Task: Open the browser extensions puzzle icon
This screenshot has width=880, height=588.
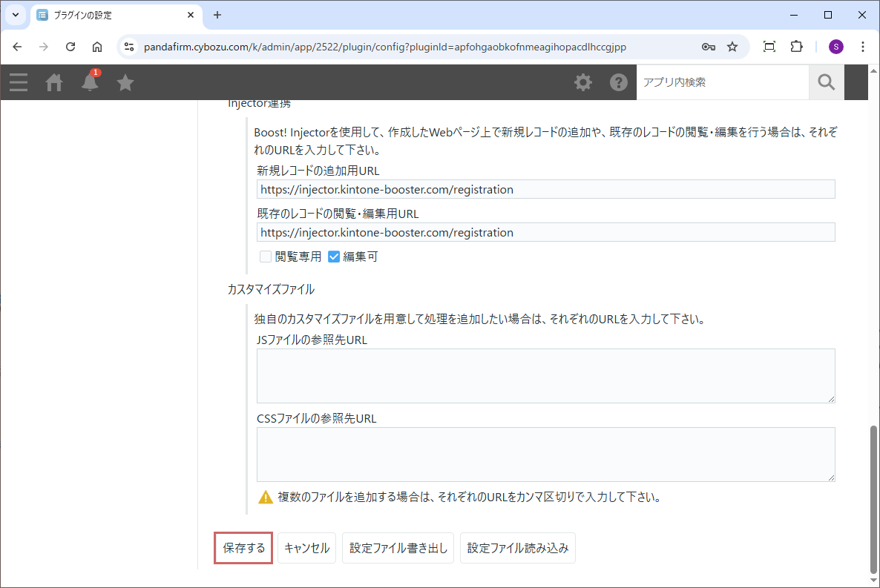Action: pyautogui.click(x=796, y=47)
